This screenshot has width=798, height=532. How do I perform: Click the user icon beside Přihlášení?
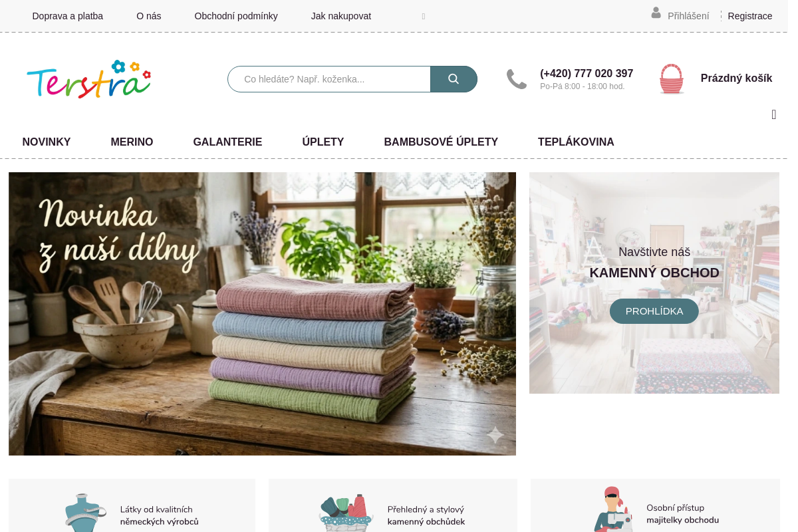(x=656, y=13)
